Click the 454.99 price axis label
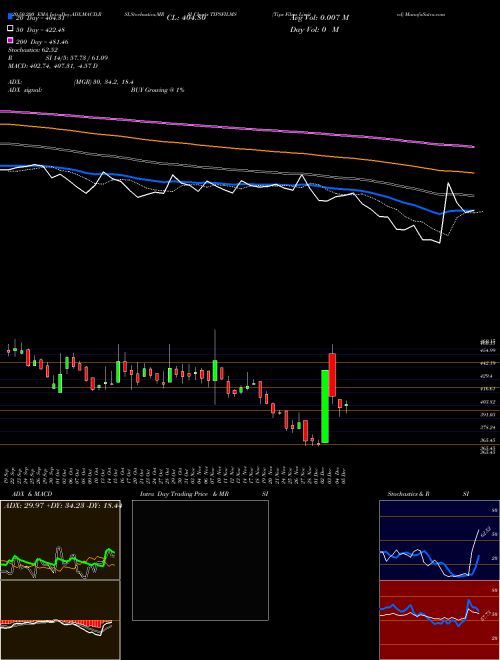The image size is (500, 660). click(x=489, y=350)
